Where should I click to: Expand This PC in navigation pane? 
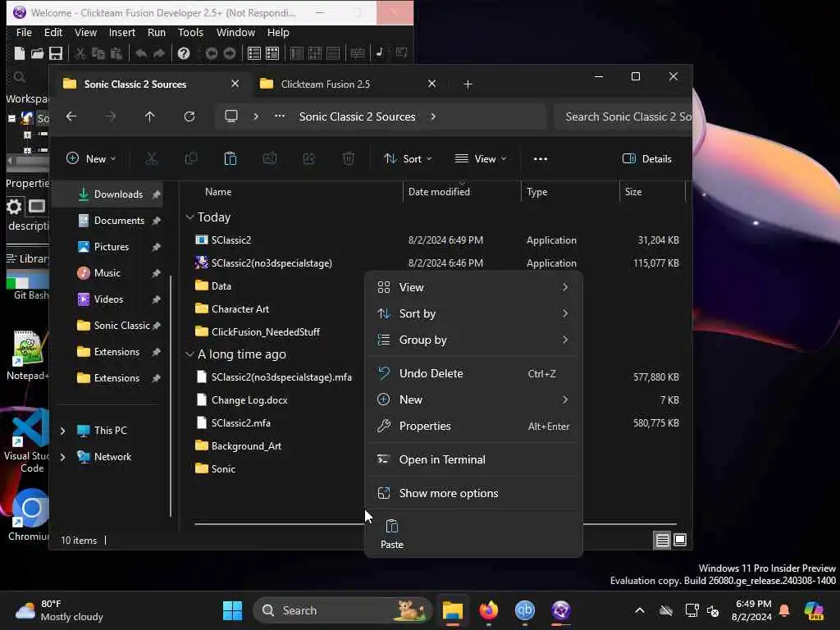tap(62, 431)
